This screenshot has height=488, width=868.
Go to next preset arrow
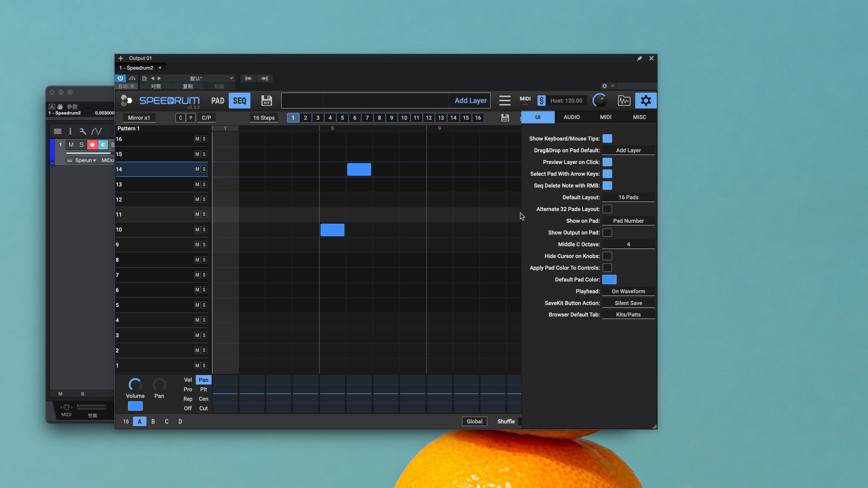[x=159, y=78]
